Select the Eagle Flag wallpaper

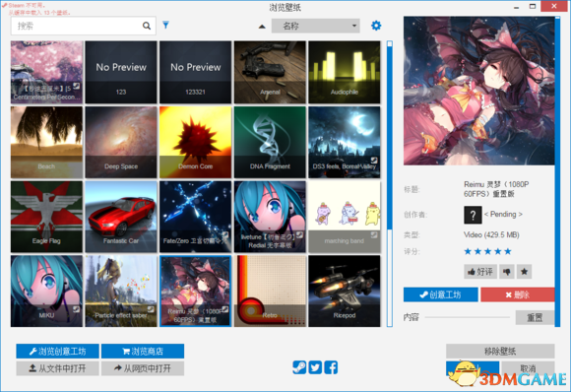46,217
